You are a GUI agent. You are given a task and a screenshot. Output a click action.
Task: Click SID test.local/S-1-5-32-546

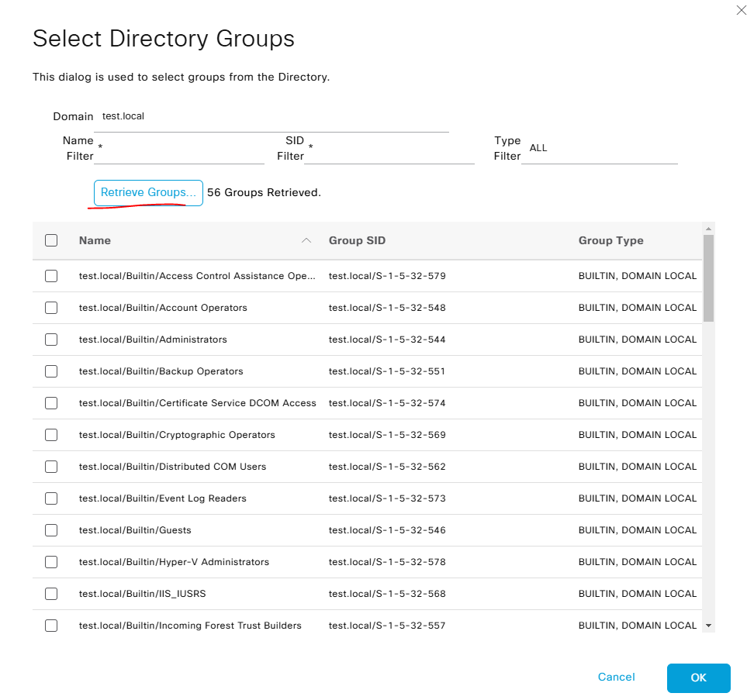point(387,530)
